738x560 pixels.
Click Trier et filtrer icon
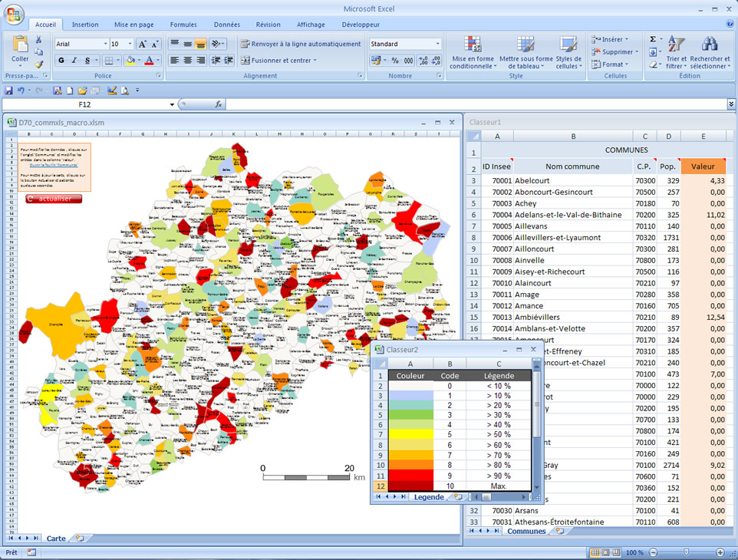coord(677,52)
